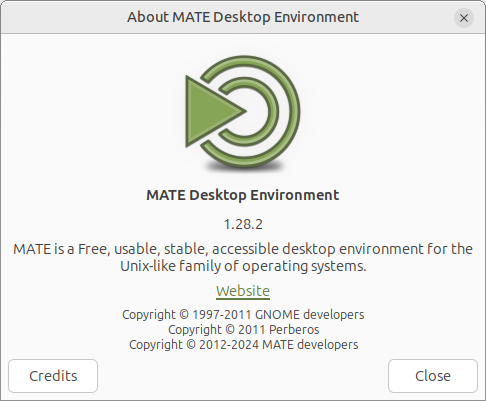Click the 'Copyright © 2011 Perberos' line
The width and height of the screenshot is (486, 401).
[243, 330]
